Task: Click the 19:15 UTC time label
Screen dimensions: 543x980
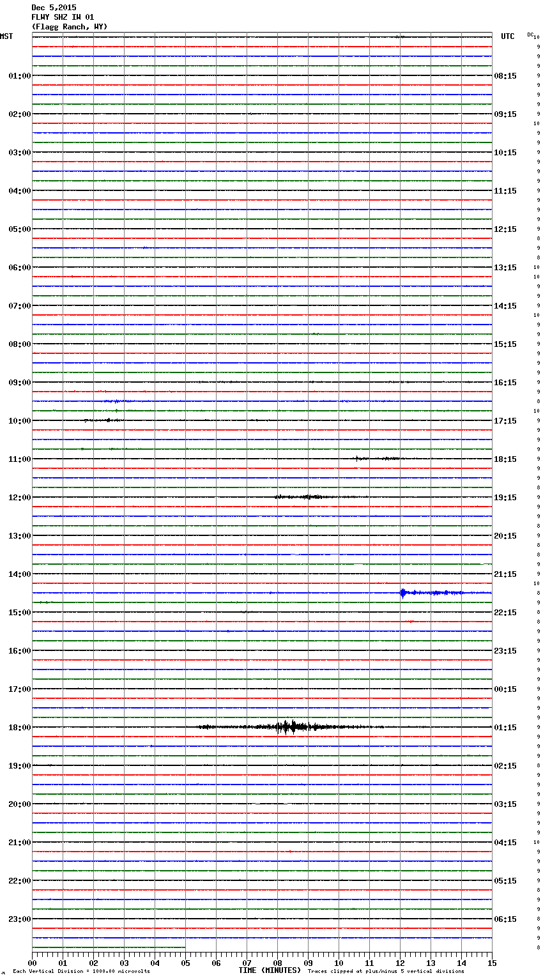Action: pyautogui.click(x=505, y=498)
